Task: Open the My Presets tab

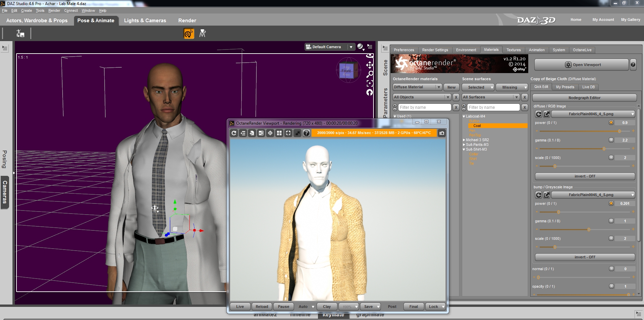Action: [x=565, y=87]
